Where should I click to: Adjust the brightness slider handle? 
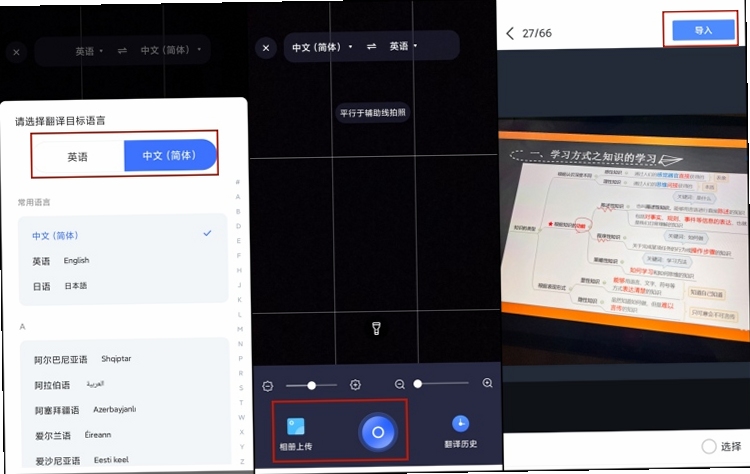coord(311,385)
